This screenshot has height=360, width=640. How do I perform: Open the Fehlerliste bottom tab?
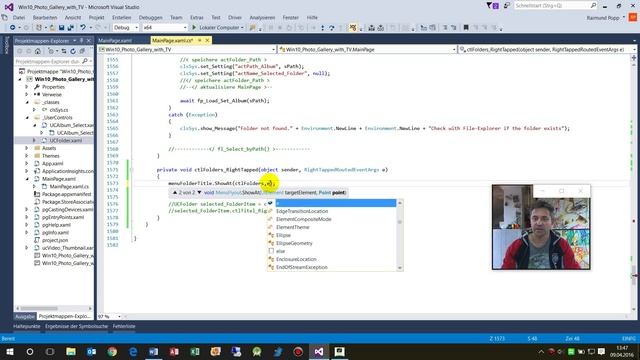(x=124, y=326)
